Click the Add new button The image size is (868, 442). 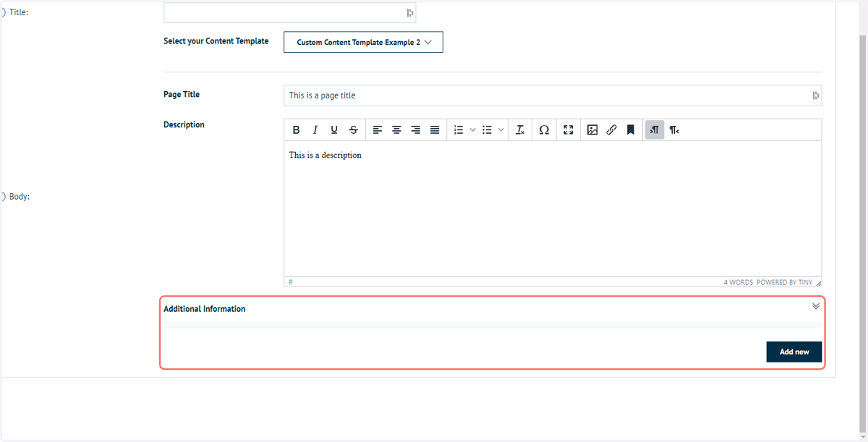click(794, 352)
